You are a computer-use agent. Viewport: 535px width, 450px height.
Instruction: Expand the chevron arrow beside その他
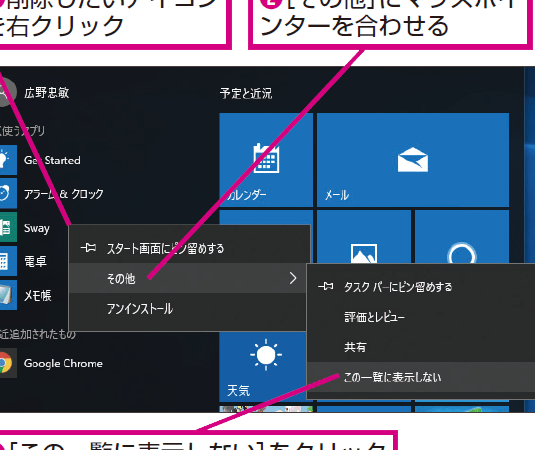(x=293, y=278)
